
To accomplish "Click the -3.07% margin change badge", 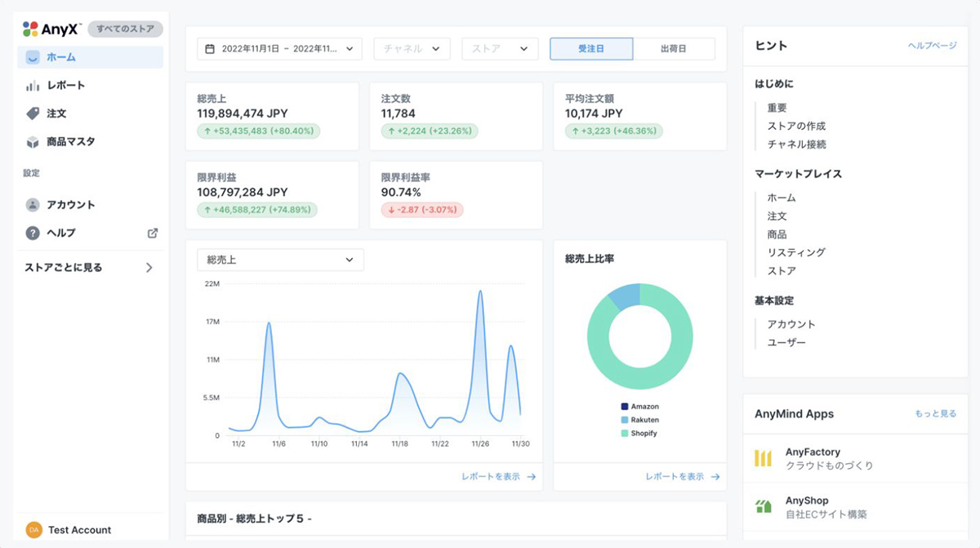I will 422,210.
